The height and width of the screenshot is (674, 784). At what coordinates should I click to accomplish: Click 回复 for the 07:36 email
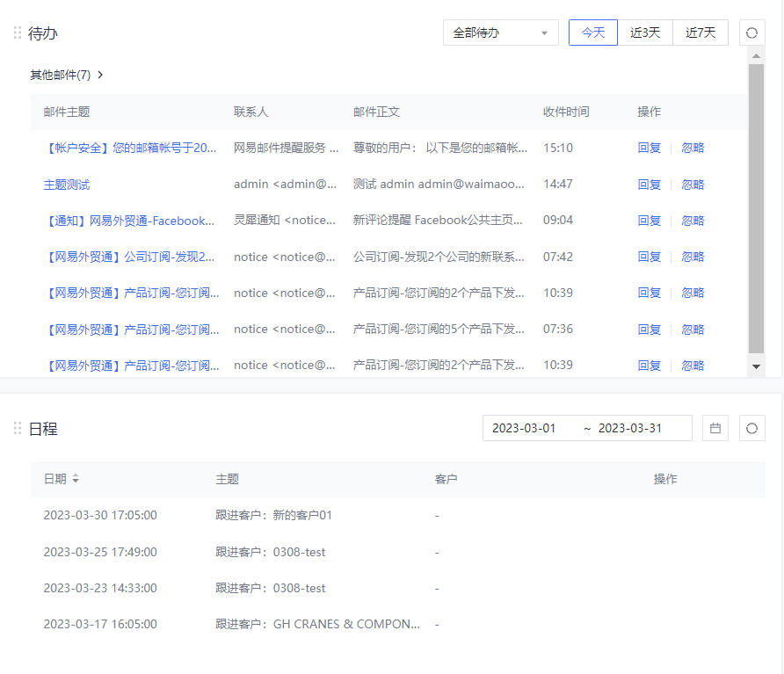coord(649,330)
